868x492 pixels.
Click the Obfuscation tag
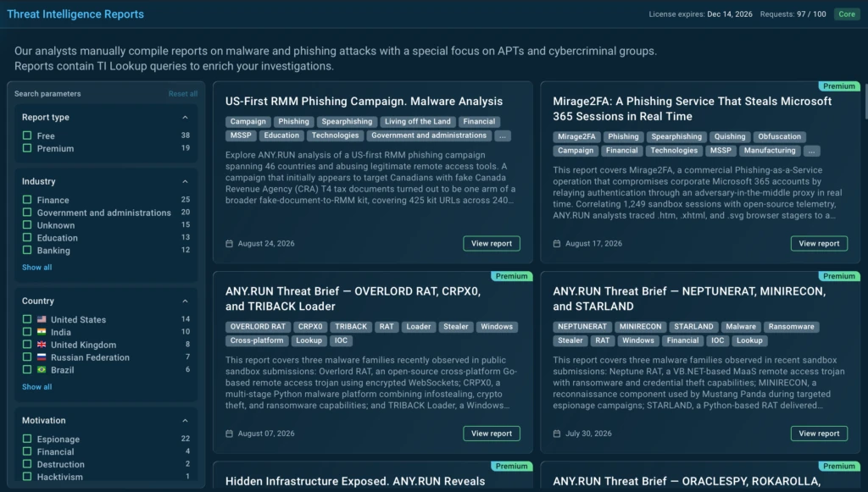coord(780,136)
